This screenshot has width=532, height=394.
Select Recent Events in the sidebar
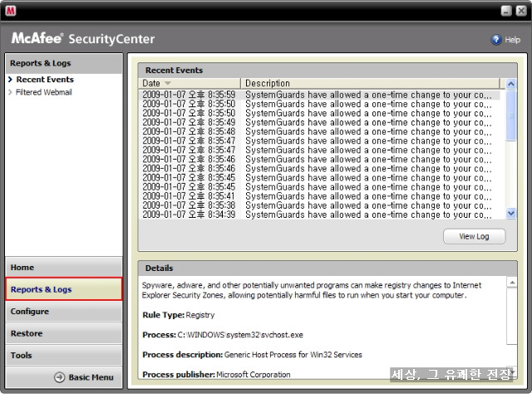[45, 80]
